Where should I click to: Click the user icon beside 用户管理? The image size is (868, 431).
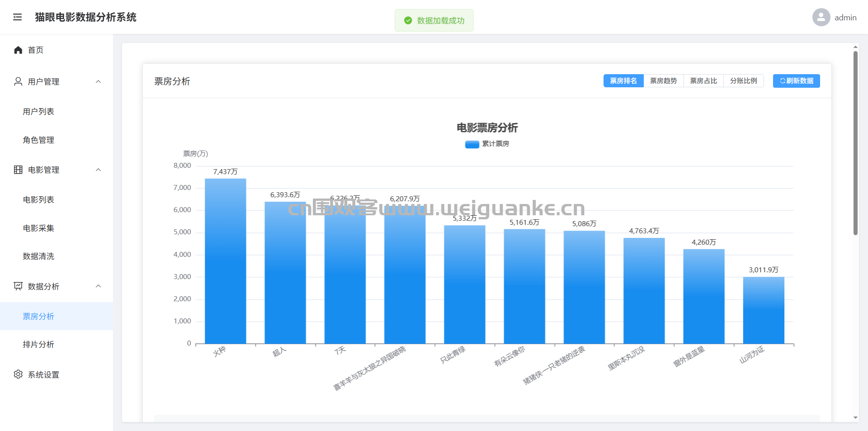18,81
